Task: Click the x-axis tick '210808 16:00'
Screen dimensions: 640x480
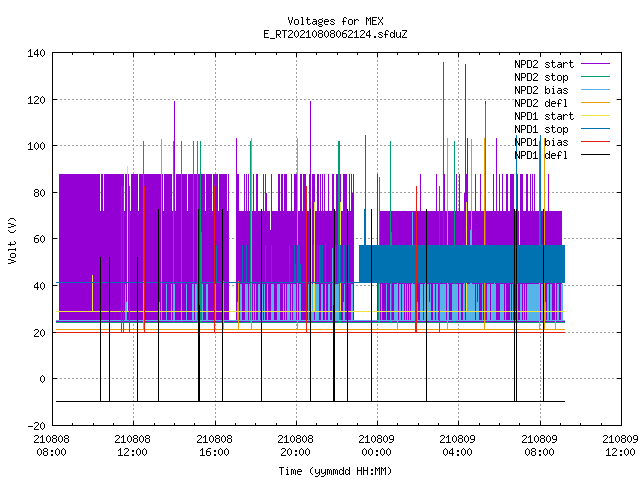Action: (x=214, y=446)
